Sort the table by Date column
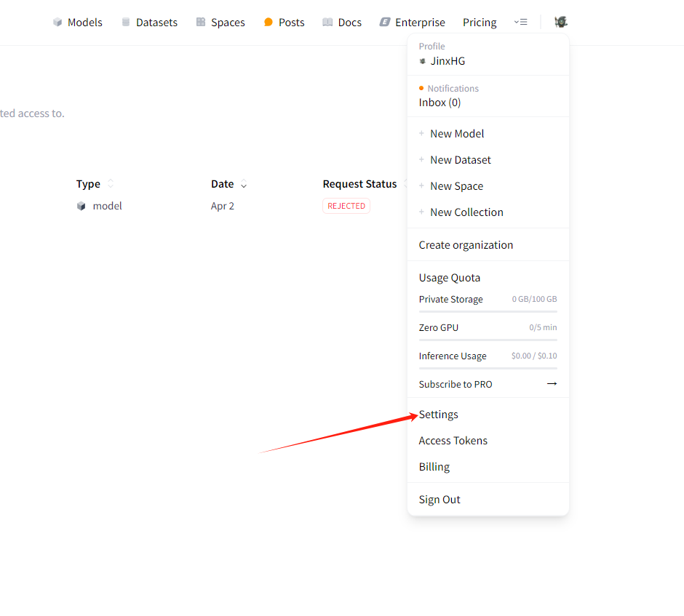 [x=244, y=184]
